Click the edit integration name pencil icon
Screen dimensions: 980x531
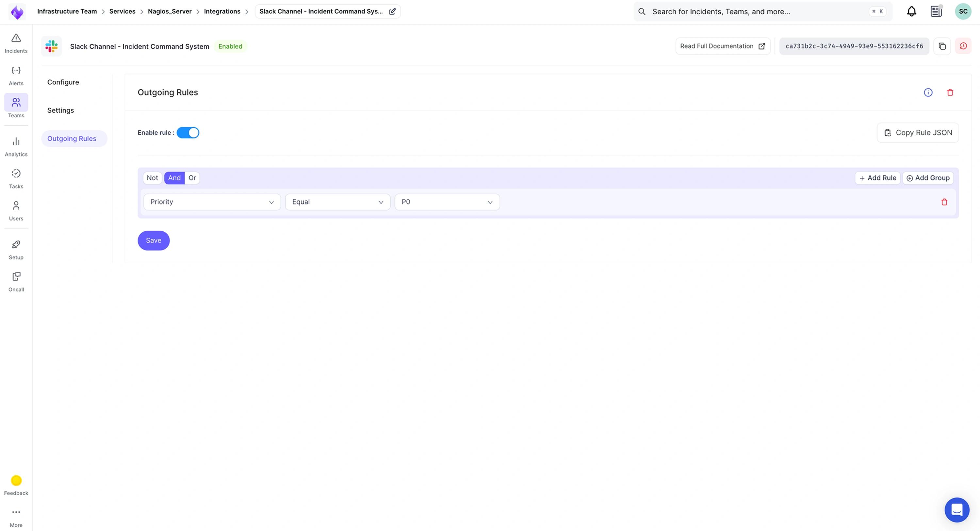(x=392, y=11)
